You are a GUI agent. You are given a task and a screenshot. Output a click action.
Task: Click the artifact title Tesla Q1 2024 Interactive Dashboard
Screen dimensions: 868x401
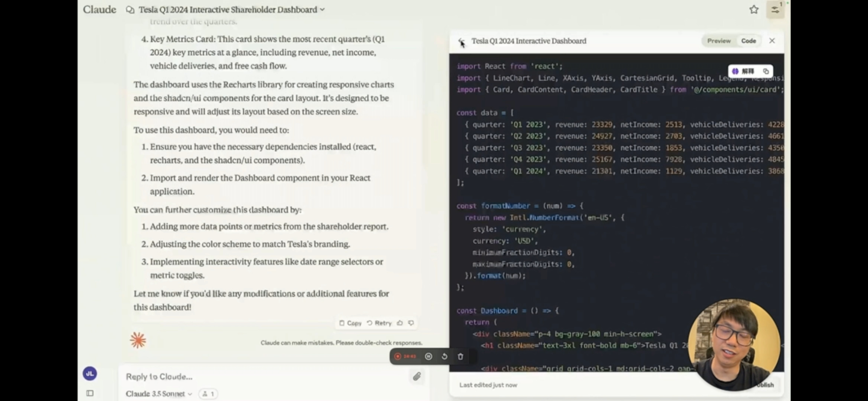529,41
